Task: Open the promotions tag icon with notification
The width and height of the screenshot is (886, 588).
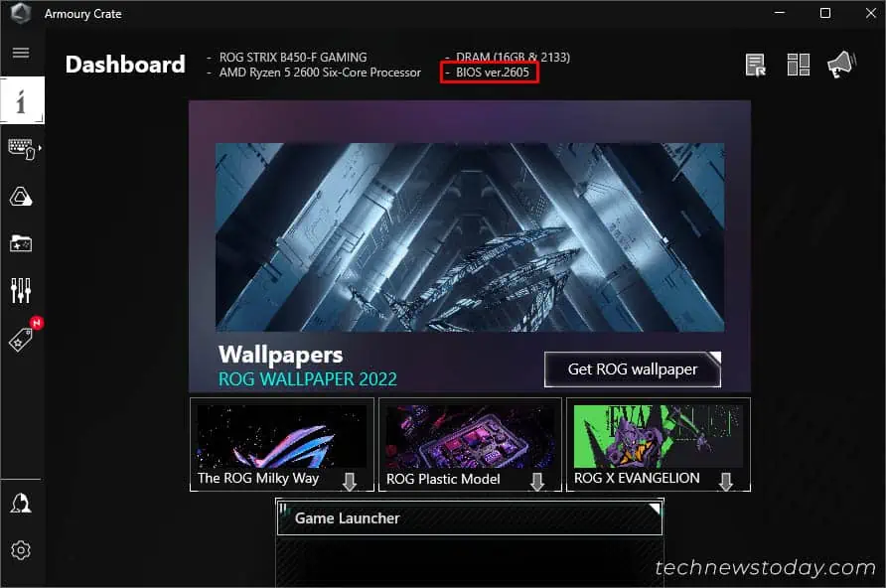Action: click(21, 339)
